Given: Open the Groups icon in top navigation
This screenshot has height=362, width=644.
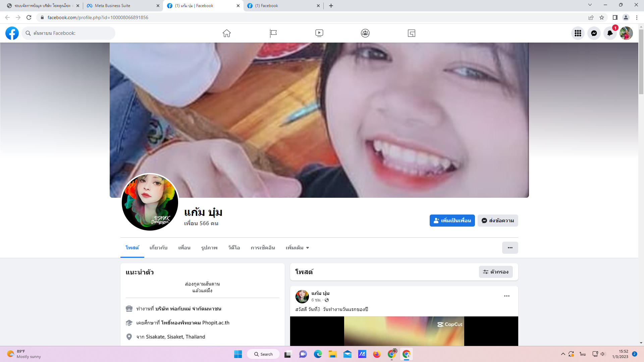Looking at the screenshot, I should click(365, 33).
